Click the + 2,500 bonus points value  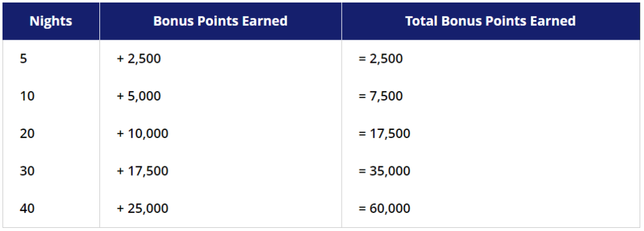pos(139,58)
